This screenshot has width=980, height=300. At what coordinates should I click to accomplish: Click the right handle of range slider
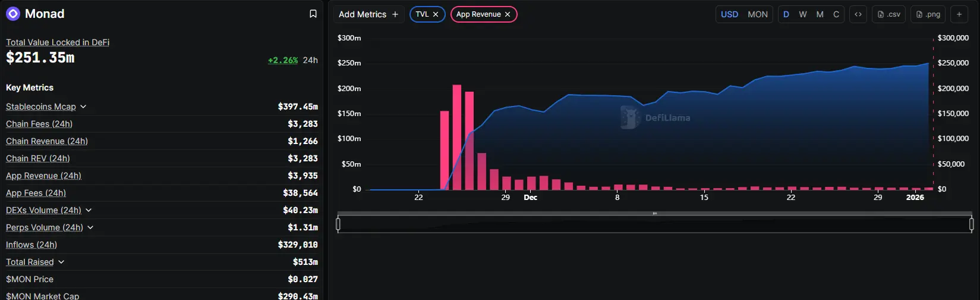point(972,224)
